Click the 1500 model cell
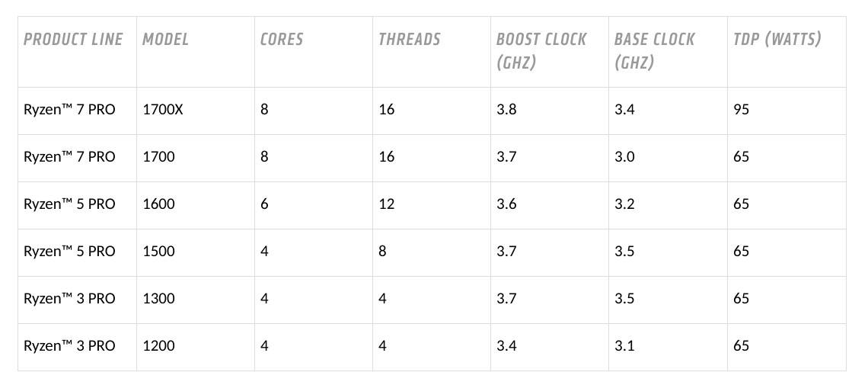 coord(159,251)
